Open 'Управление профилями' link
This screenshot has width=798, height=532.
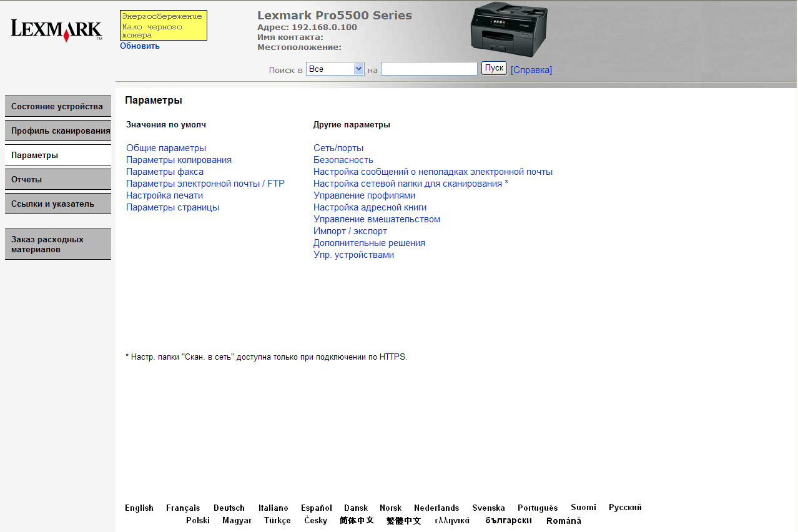point(364,195)
